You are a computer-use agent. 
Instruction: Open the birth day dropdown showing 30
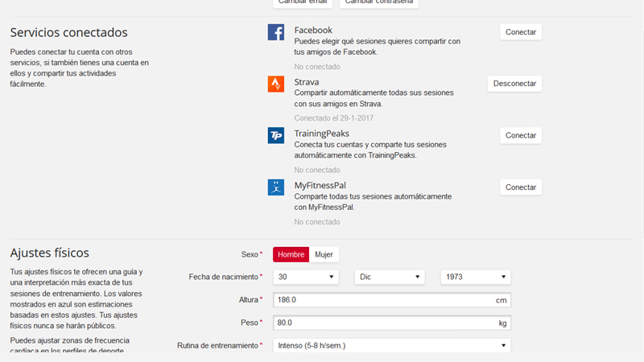point(306,277)
